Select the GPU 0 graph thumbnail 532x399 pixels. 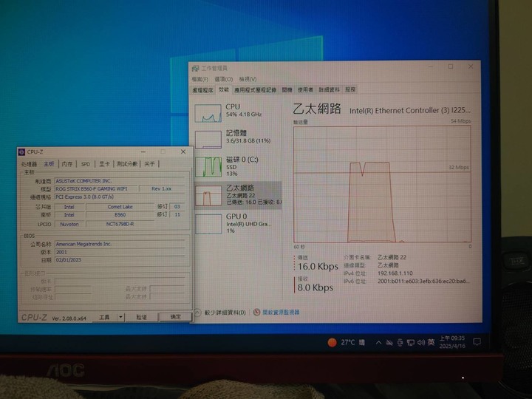[x=208, y=224]
